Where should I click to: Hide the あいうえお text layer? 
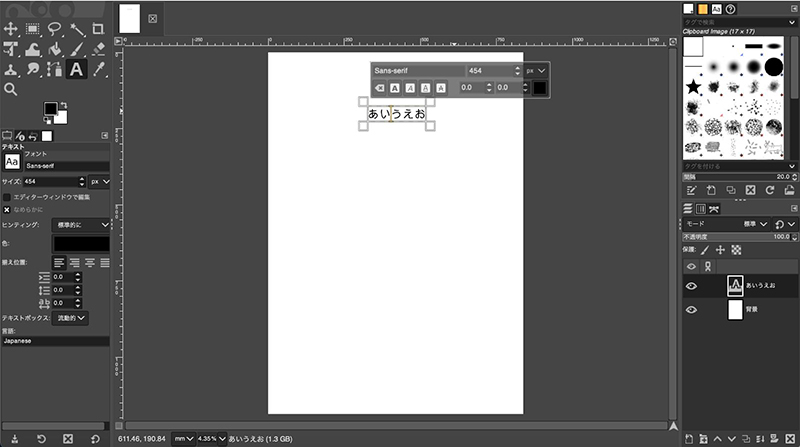691,286
